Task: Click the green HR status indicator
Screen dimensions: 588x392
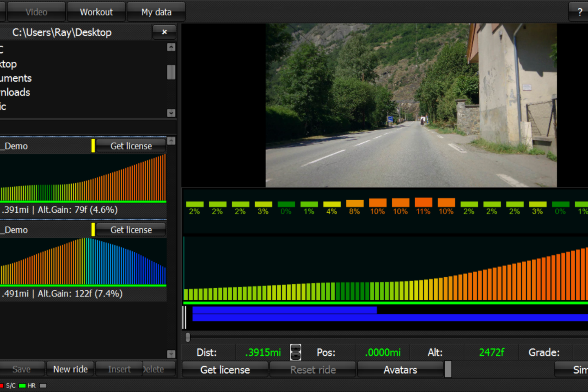Action: pos(22,385)
